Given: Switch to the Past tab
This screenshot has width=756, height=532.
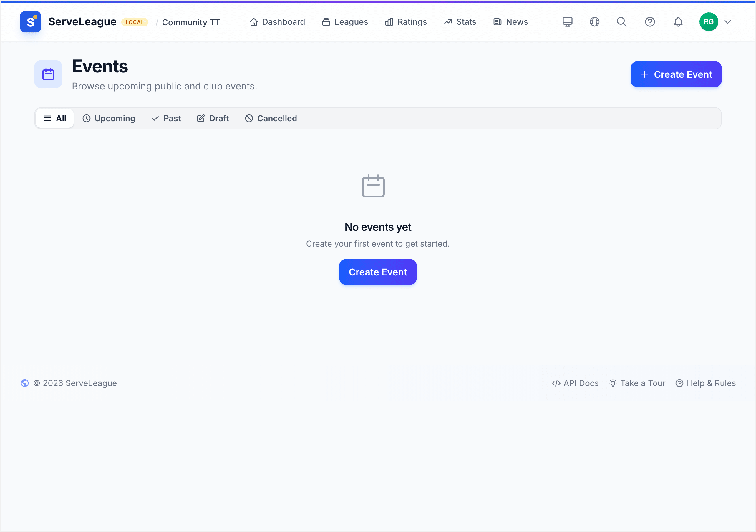Looking at the screenshot, I should [166, 118].
